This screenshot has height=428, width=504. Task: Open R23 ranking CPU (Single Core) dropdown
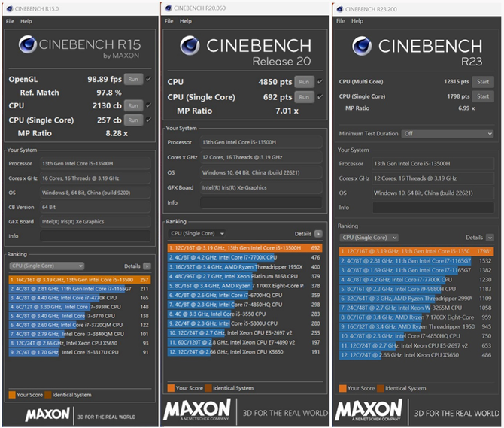coord(369,238)
